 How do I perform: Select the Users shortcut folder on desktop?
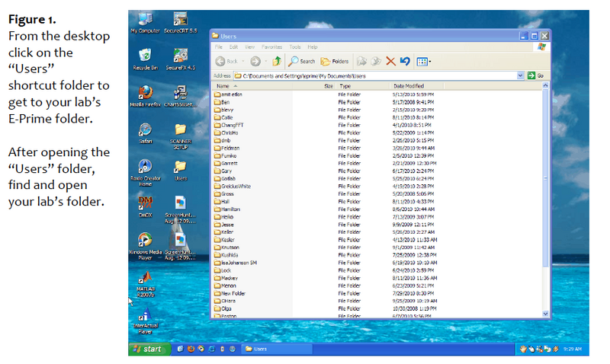point(181,171)
